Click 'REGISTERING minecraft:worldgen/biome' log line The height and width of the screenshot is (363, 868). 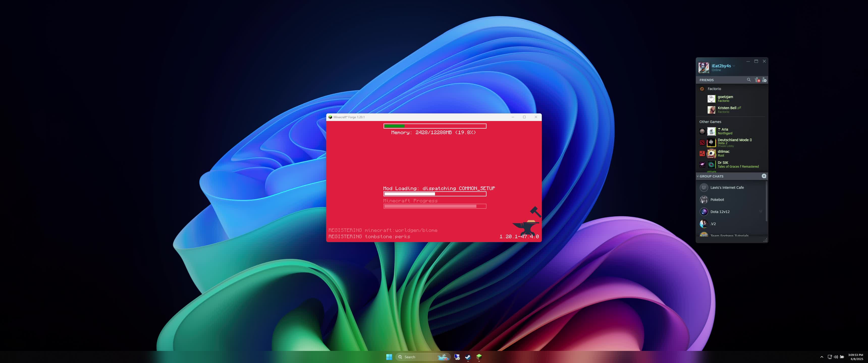pos(383,230)
